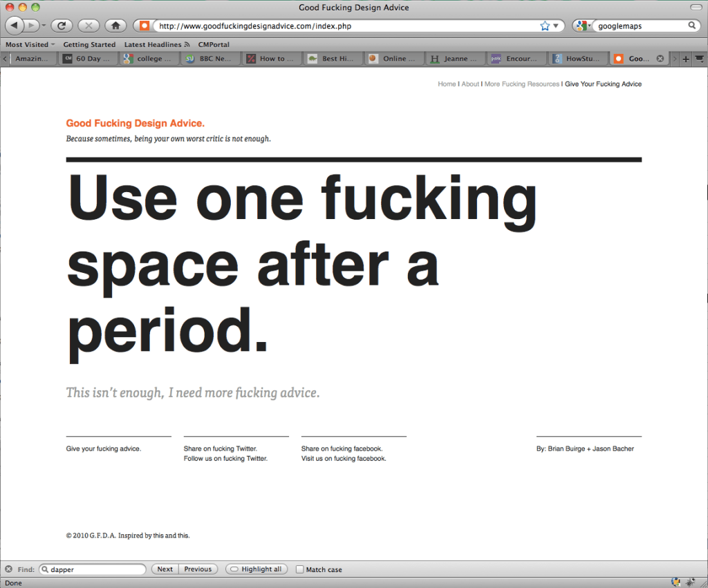Go to the browser Home icon
The height and width of the screenshot is (588, 708).
(115, 26)
